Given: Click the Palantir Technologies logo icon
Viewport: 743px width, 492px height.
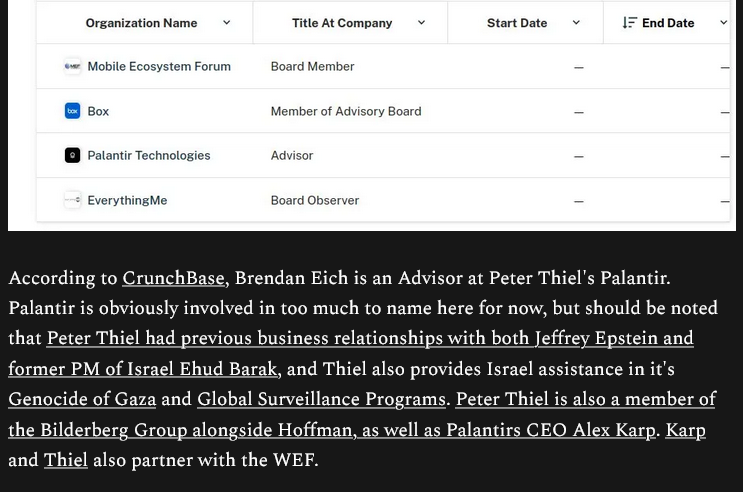Looking at the screenshot, I should pyautogui.click(x=72, y=156).
